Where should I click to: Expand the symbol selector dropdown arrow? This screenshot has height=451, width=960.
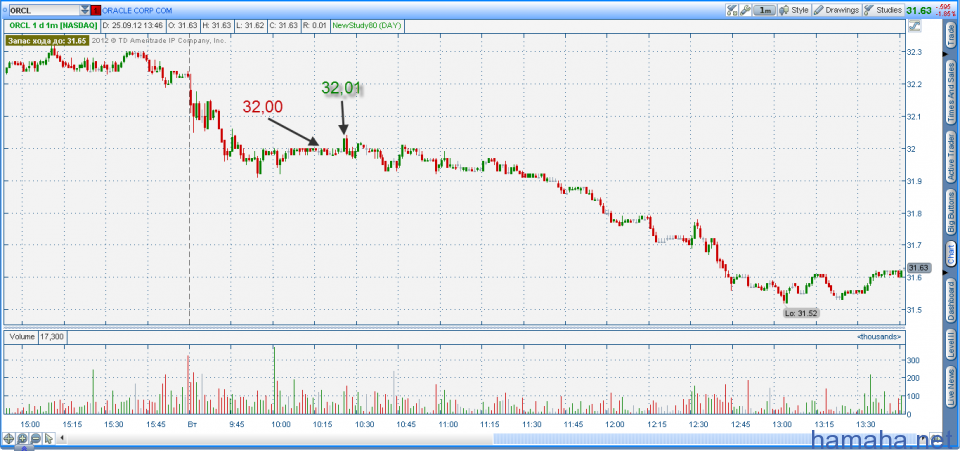(84, 10)
